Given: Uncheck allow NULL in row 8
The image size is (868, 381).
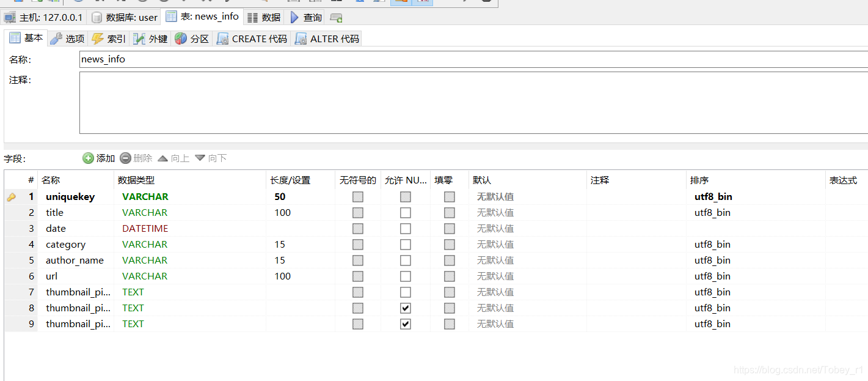Looking at the screenshot, I should tap(406, 308).
